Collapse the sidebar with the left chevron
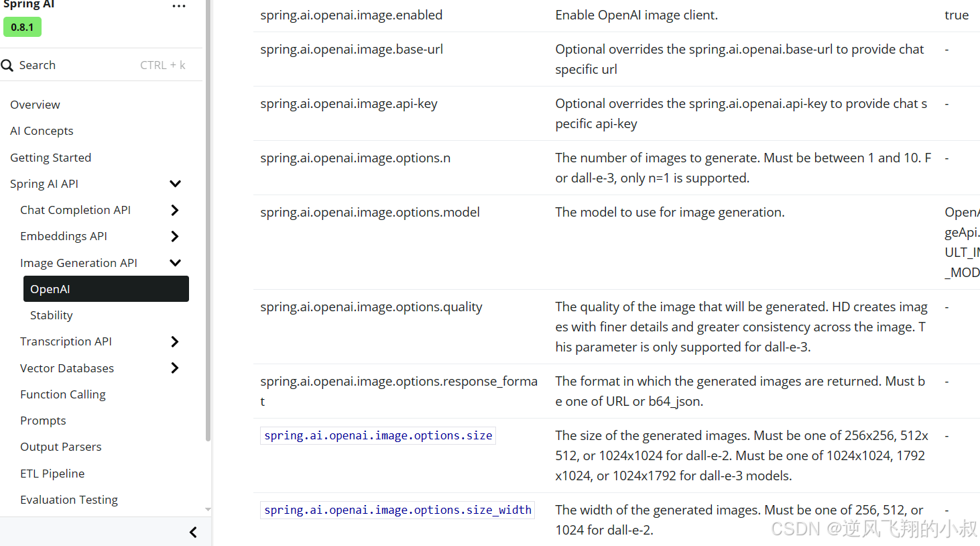This screenshot has width=980, height=546. [193, 532]
